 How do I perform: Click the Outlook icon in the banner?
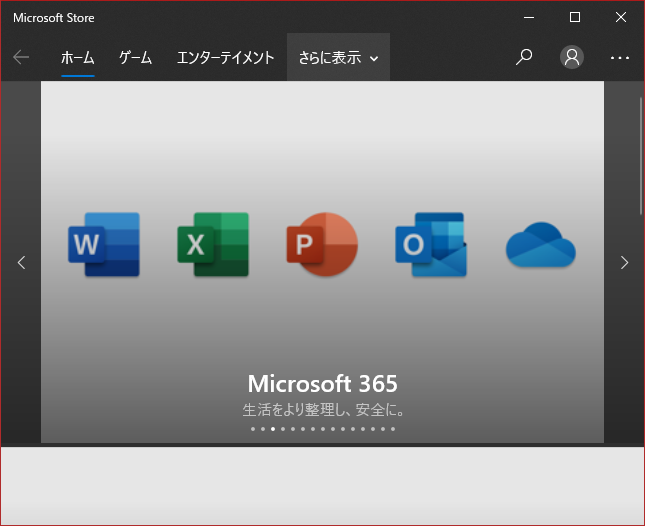click(431, 244)
